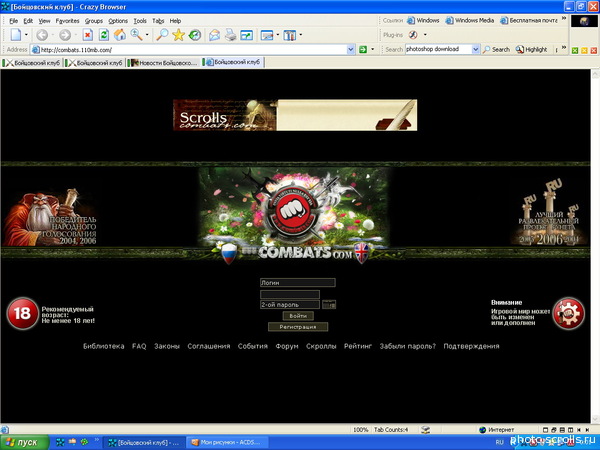Open the Рейтинг link
This screenshot has width=600, height=450.
(x=358, y=346)
